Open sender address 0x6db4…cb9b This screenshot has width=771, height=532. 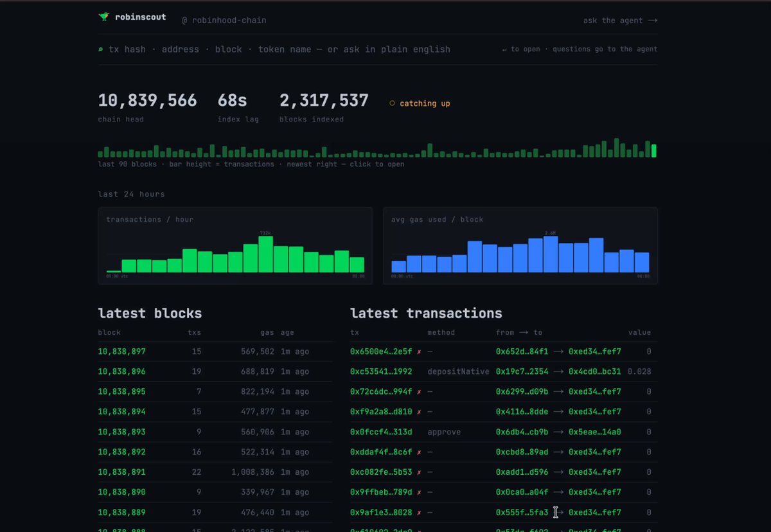tap(522, 432)
